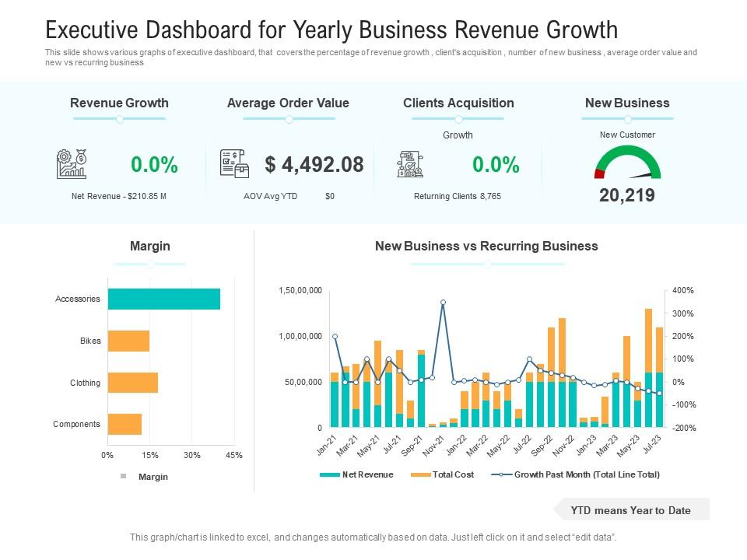Click the Growth Past Month legend line marker
Image resolution: width=747 pixels, height=560 pixels.
[502, 474]
